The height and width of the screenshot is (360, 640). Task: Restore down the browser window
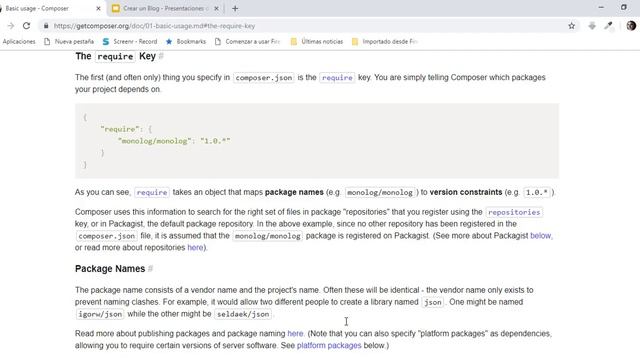point(624,7)
